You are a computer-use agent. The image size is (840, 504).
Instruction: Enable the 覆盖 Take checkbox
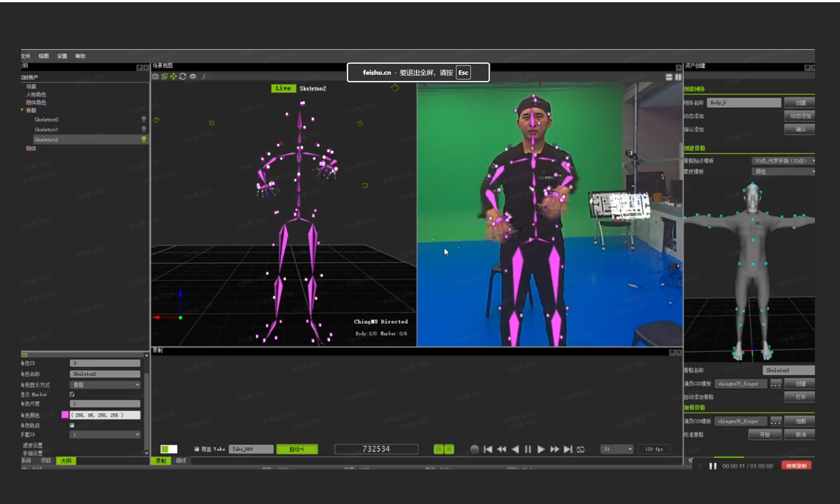[x=197, y=449]
